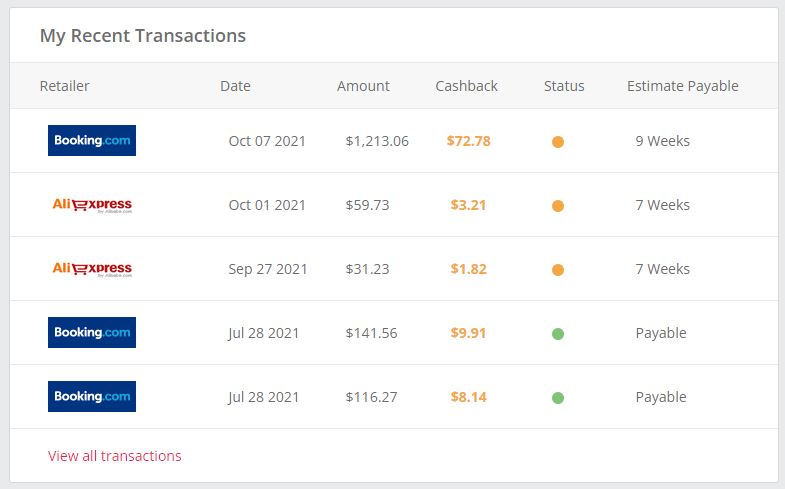
Task: Click green status dot for $8.14 cashback
Action: [558, 398]
